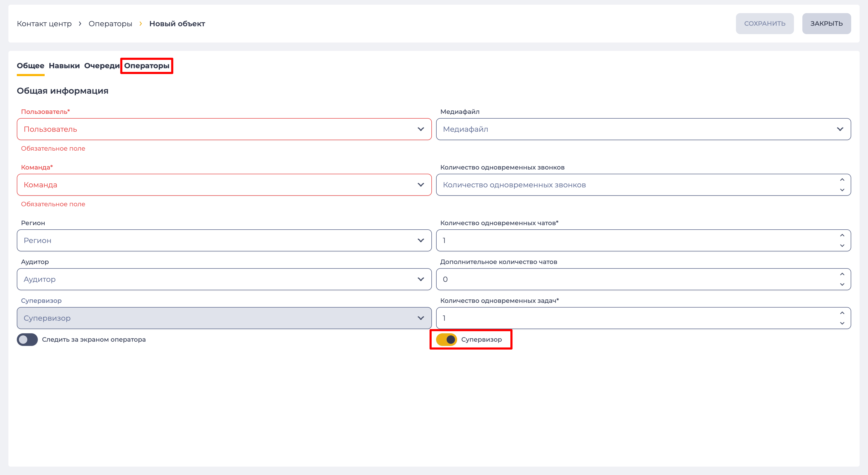Focus the Количество одновременных звонков field
Screen dimensions: 868x475
point(643,184)
